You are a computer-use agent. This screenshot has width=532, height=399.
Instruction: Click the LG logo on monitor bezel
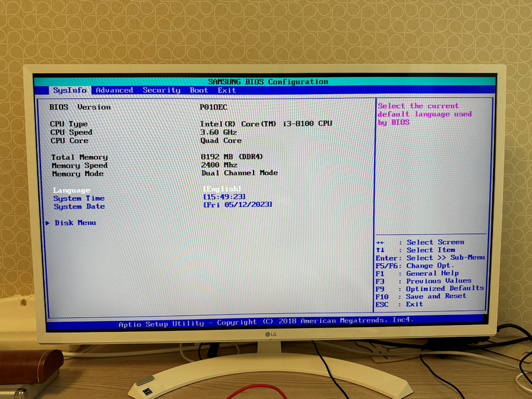click(270, 334)
